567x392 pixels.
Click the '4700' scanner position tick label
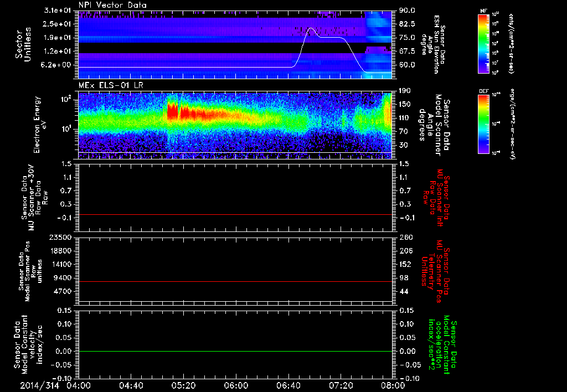[63, 291]
